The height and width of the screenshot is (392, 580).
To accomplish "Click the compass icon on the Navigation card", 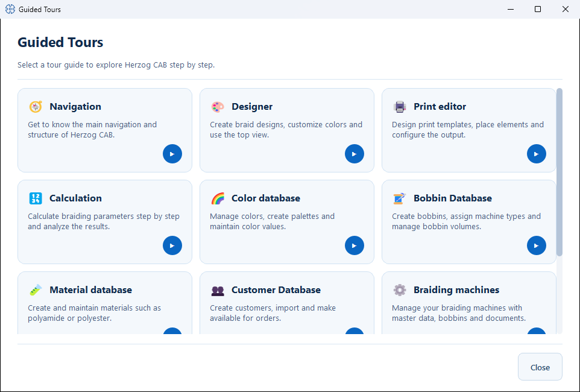I will 36,107.
